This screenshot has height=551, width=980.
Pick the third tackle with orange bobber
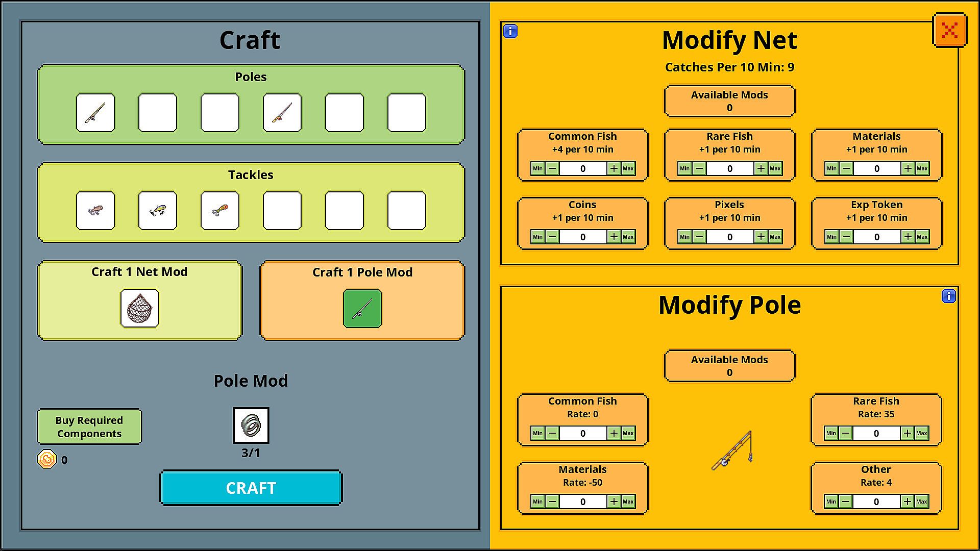point(220,211)
